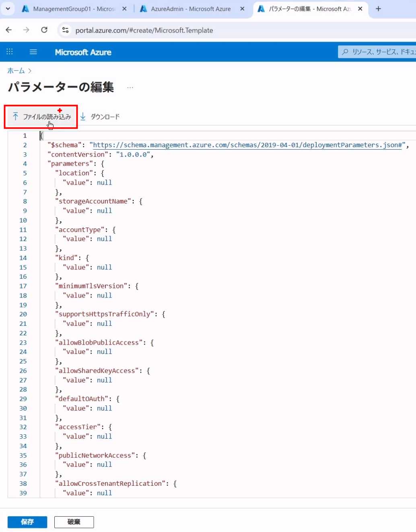Open the Azure portal hamburger menu
The width and height of the screenshot is (416, 532).
[33, 52]
